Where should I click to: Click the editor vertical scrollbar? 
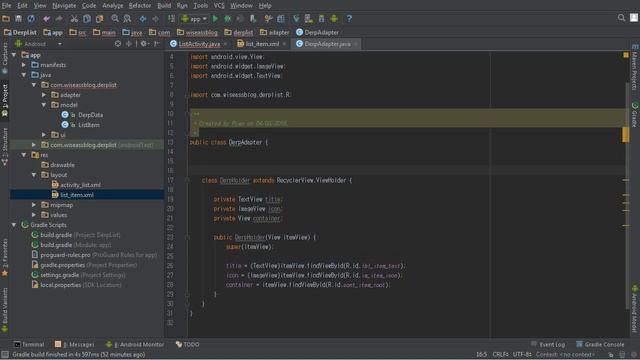pyautogui.click(x=626, y=196)
